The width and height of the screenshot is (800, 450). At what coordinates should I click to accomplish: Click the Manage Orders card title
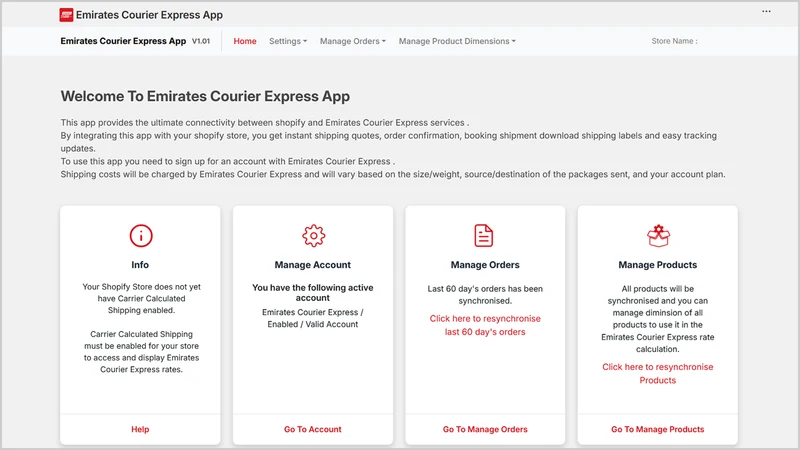[x=485, y=265]
